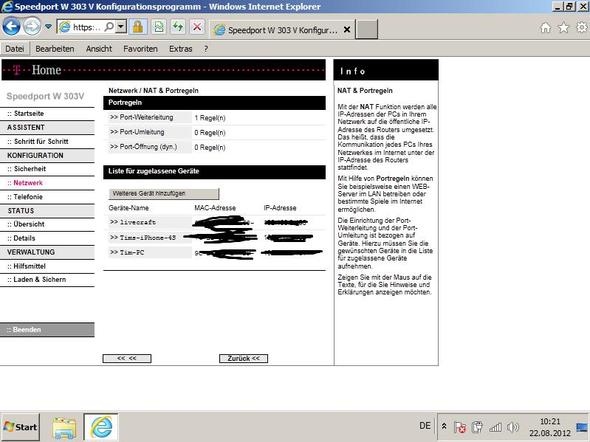Click the T-Home logo banner
590x442 pixels.
click(x=164, y=70)
